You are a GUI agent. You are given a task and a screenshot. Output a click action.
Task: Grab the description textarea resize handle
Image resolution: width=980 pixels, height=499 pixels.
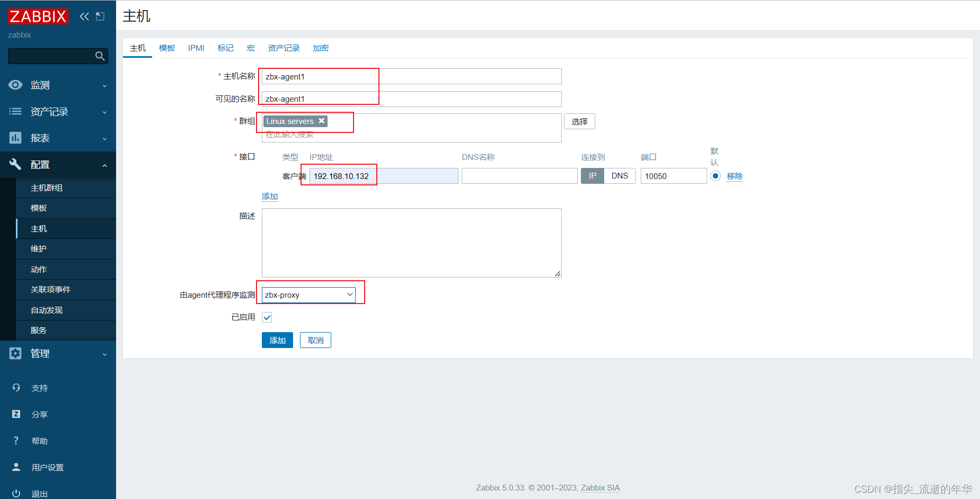click(x=558, y=273)
